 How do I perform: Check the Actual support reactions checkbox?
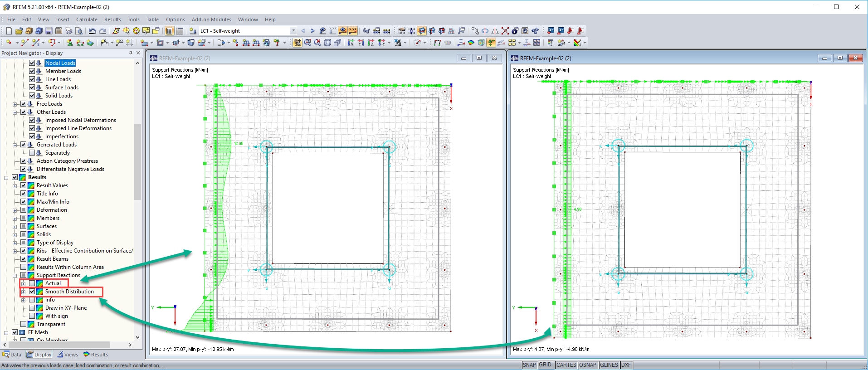[x=32, y=283]
